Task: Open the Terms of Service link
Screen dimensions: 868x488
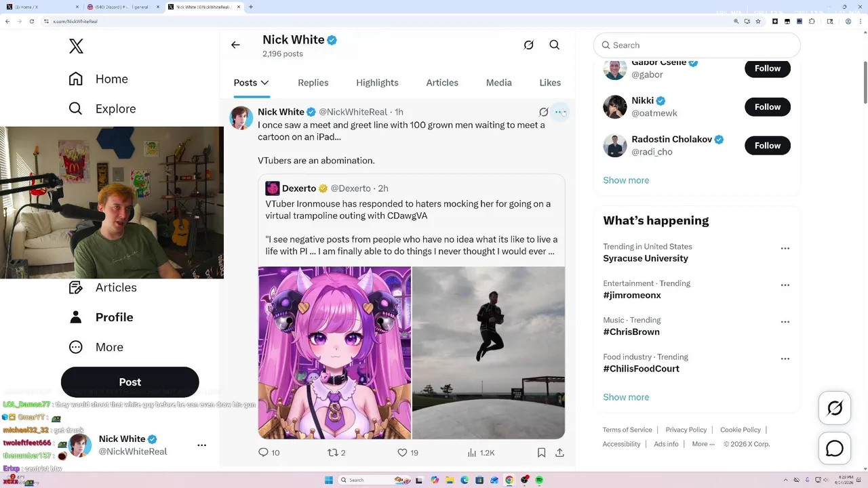Action: pos(627,430)
